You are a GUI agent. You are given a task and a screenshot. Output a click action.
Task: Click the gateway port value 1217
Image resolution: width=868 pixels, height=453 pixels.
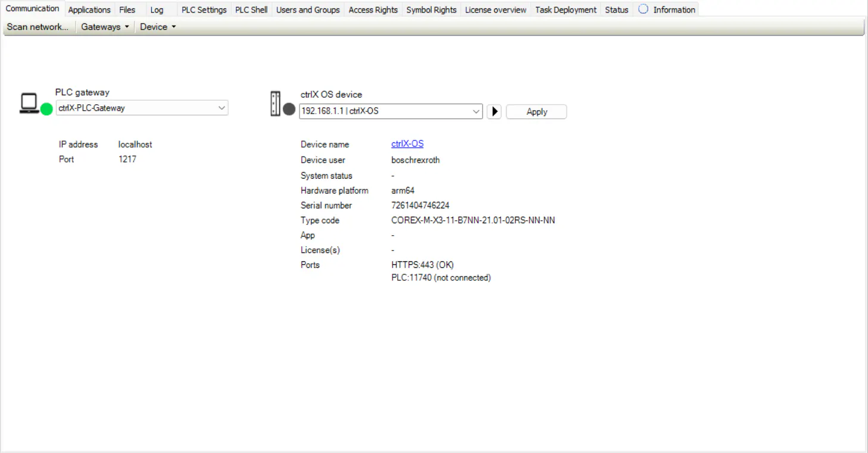click(x=127, y=160)
